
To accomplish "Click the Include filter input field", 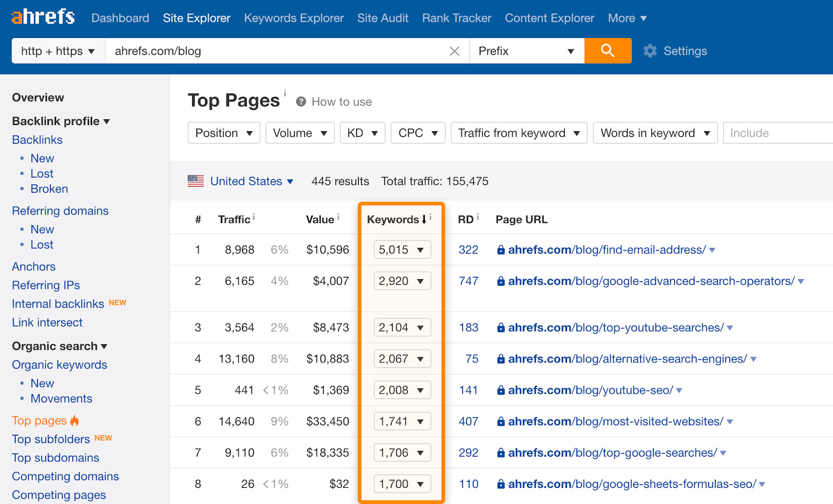I will click(776, 133).
